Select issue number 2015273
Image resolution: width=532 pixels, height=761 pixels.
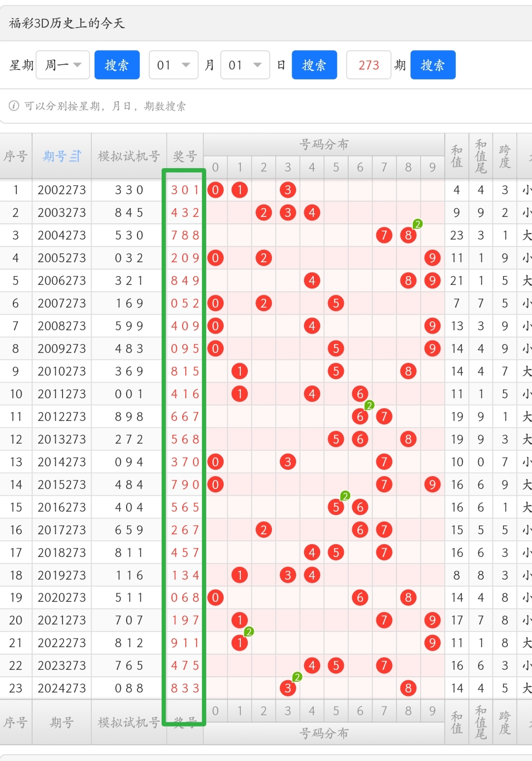point(62,484)
